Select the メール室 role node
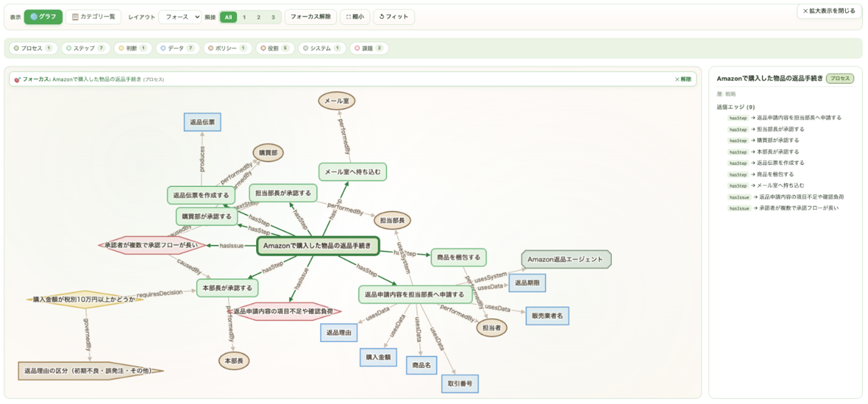Image resolution: width=868 pixels, height=404 pixels. (336, 101)
